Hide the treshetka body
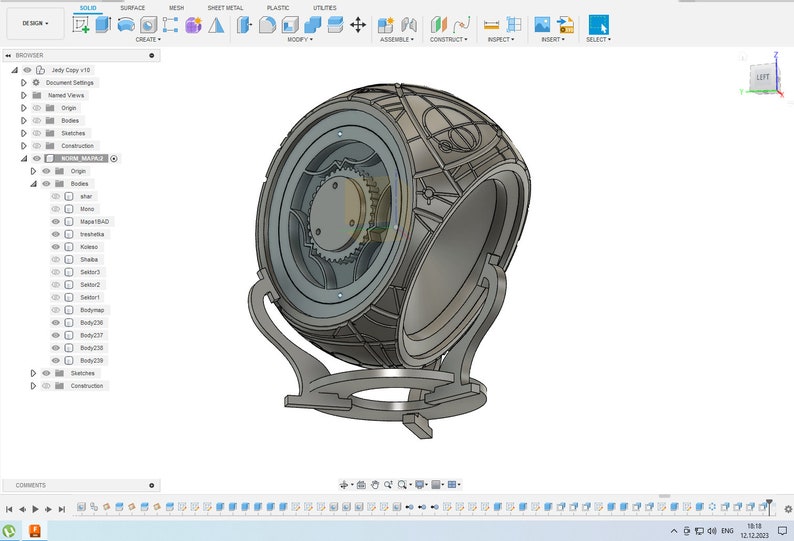Screen dimensions: 794x541 point(56,235)
